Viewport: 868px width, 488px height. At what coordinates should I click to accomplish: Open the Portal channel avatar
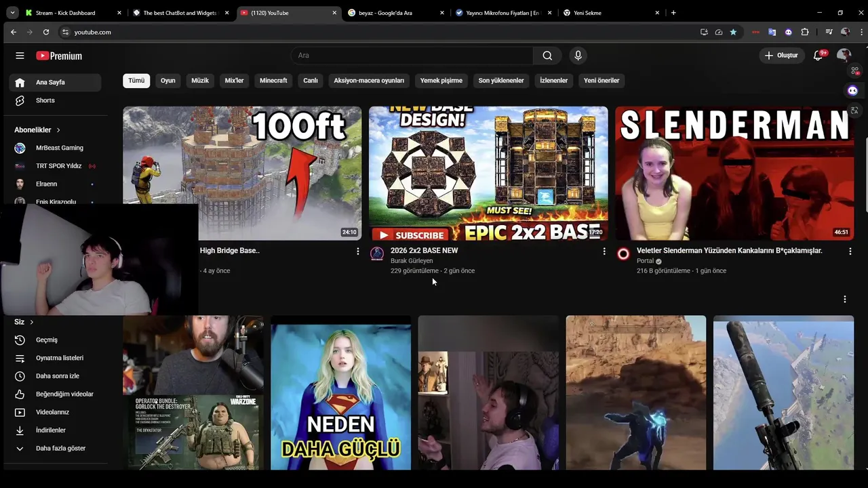pos(623,254)
